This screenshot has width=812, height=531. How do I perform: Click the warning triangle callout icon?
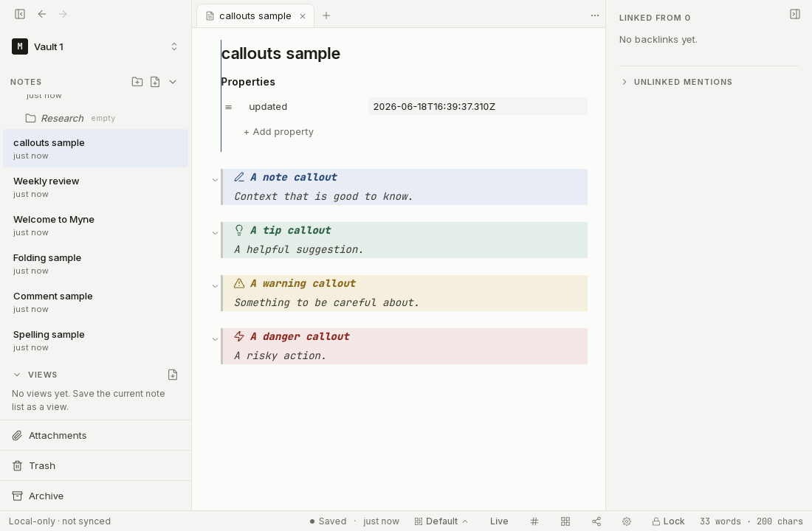(x=239, y=283)
